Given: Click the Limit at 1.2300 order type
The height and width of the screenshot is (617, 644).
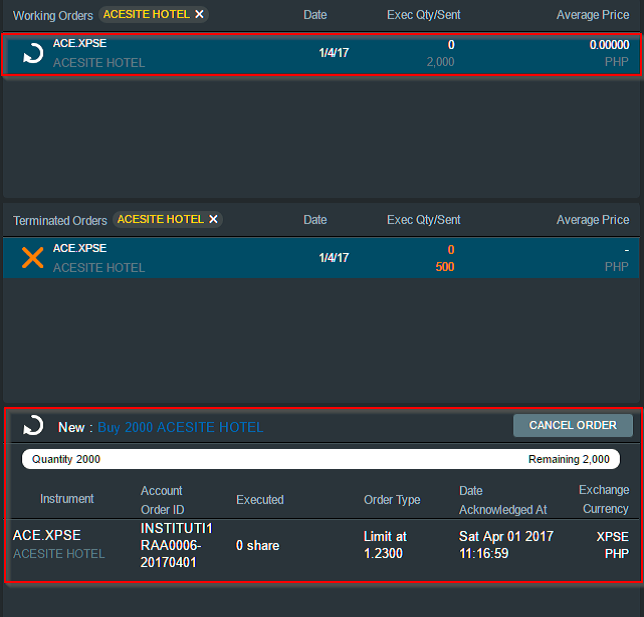Looking at the screenshot, I should tap(385, 545).
